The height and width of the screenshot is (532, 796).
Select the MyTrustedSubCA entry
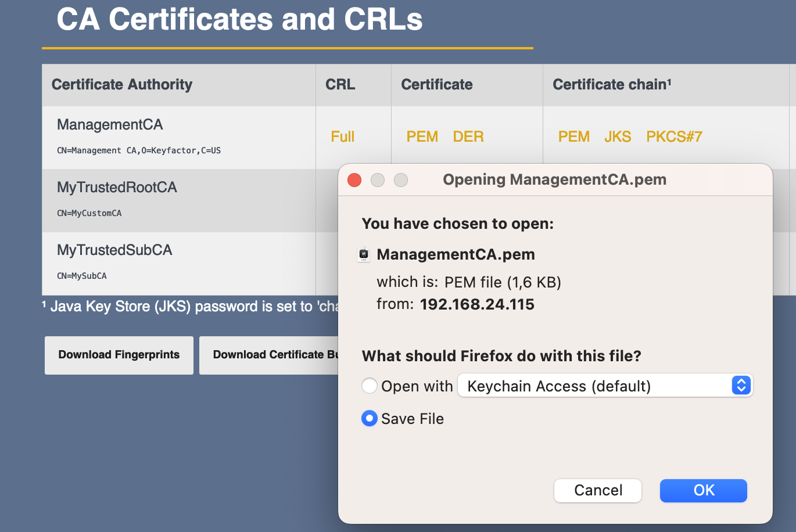pyautogui.click(x=114, y=250)
